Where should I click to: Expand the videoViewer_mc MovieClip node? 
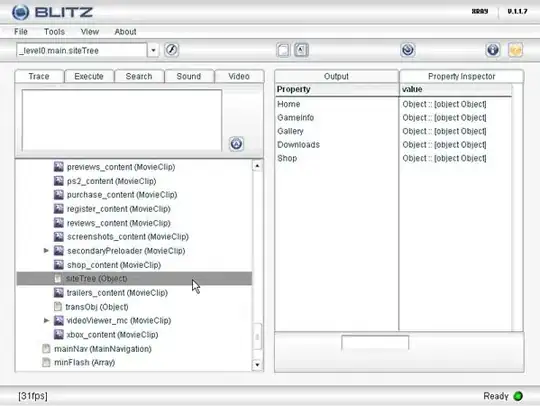coord(46,320)
